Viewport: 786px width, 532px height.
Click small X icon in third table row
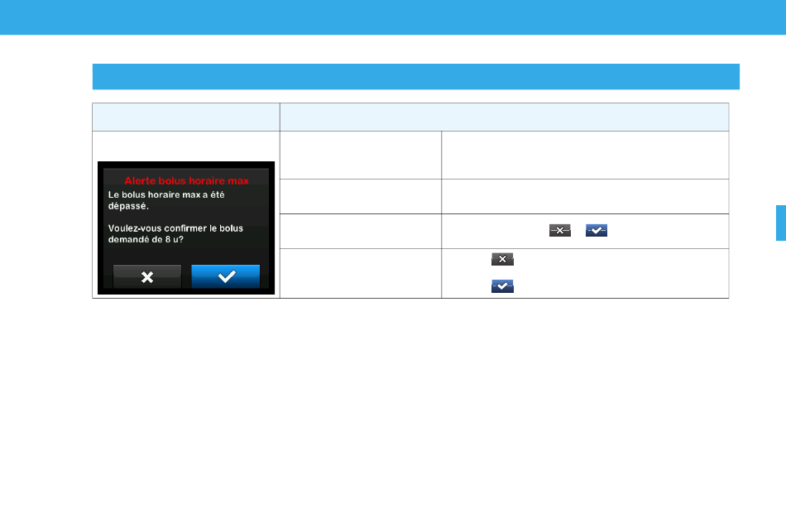pos(560,232)
